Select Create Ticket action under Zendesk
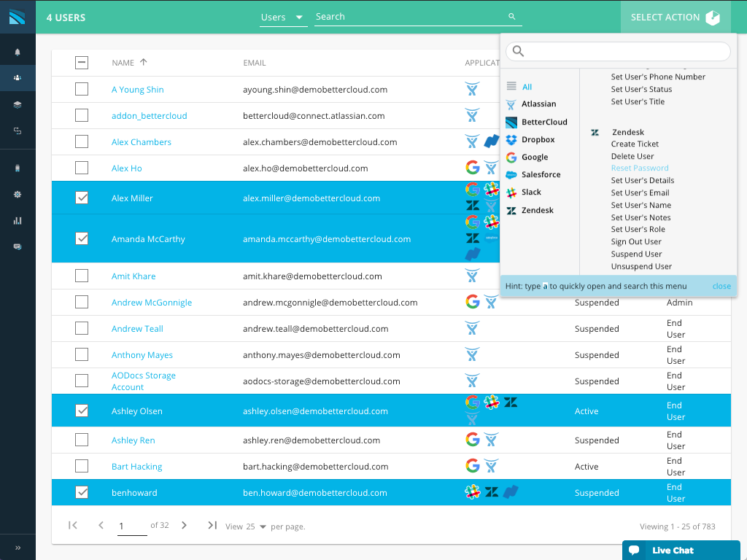The image size is (747, 560). point(635,144)
